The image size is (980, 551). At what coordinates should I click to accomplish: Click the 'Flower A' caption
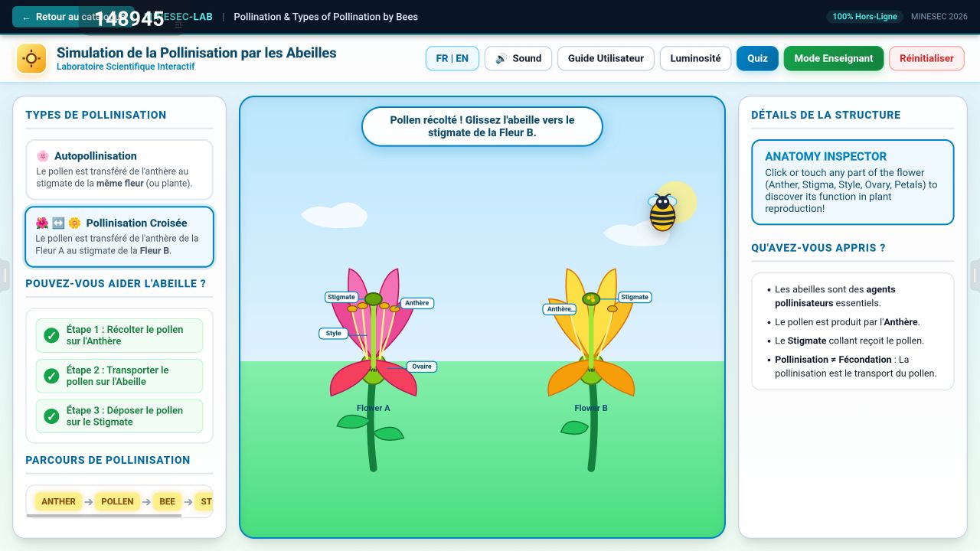374,408
